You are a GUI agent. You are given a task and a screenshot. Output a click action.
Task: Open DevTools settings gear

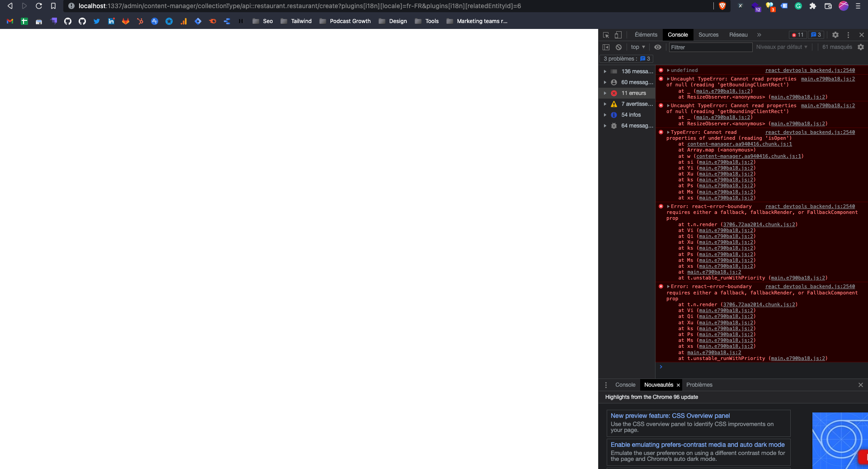coord(835,35)
